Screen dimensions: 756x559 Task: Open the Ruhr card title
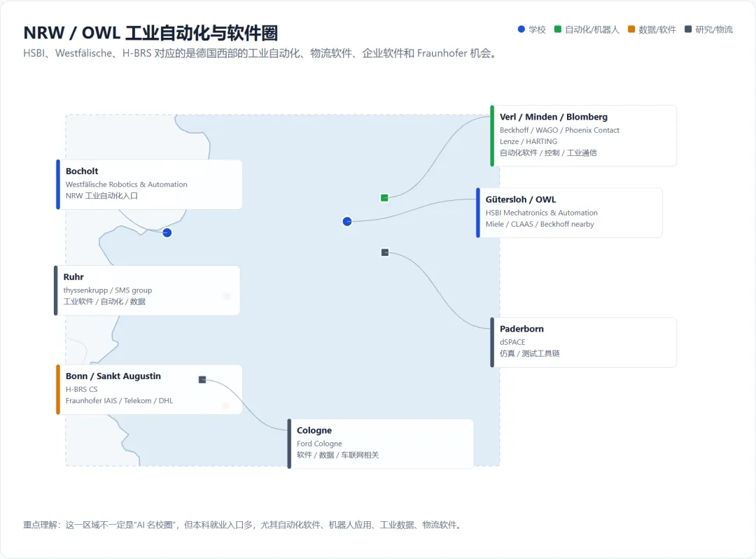point(73,277)
